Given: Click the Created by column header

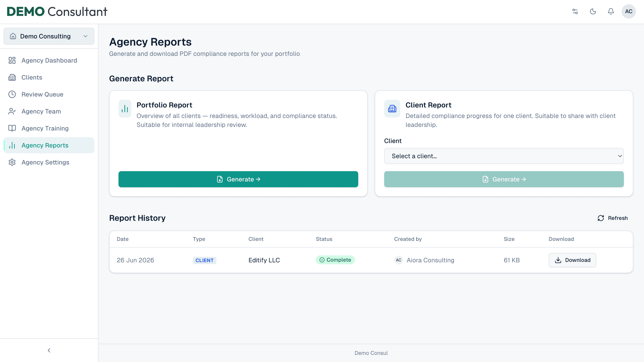Looking at the screenshot, I should click(x=408, y=239).
